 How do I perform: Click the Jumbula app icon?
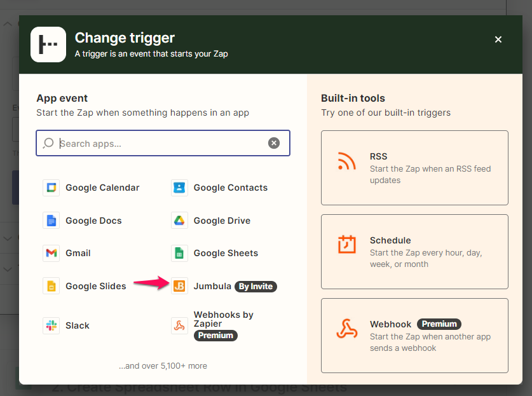click(x=179, y=286)
